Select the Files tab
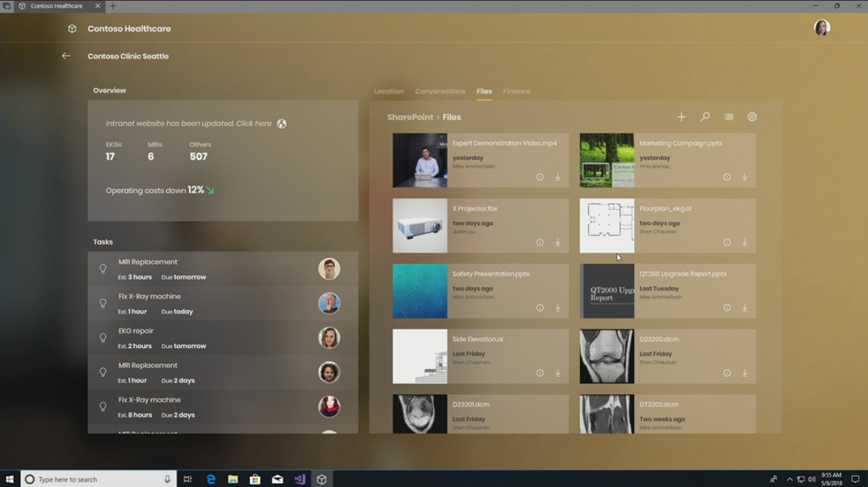The image size is (868, 487). pos(484,91)
